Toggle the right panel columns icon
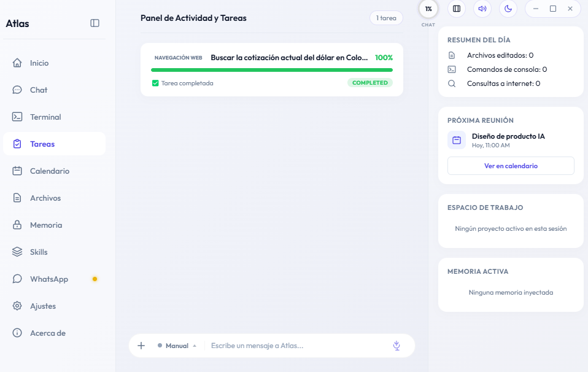588x372 pixels. [457, 9]
